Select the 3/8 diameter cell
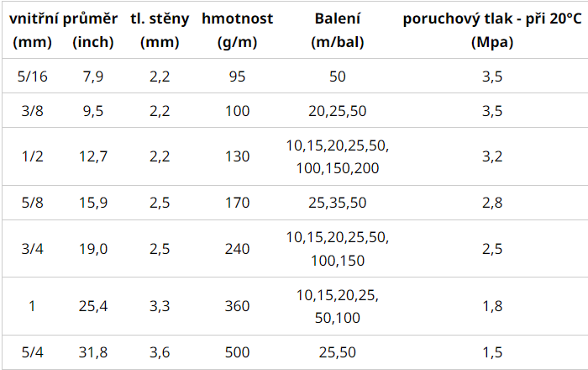This screenshot has width=588, height=370. point(32,110)
